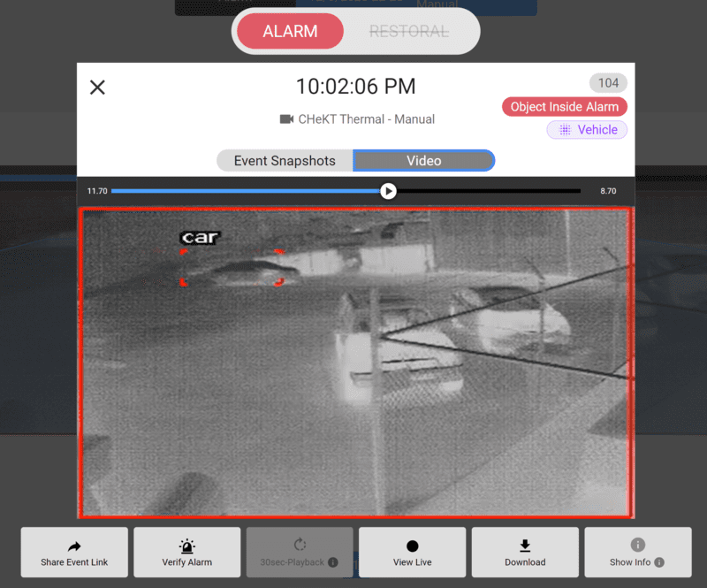Click the unplayed black section of the timeline
This screenshot has width=707, height=588.
486,191
